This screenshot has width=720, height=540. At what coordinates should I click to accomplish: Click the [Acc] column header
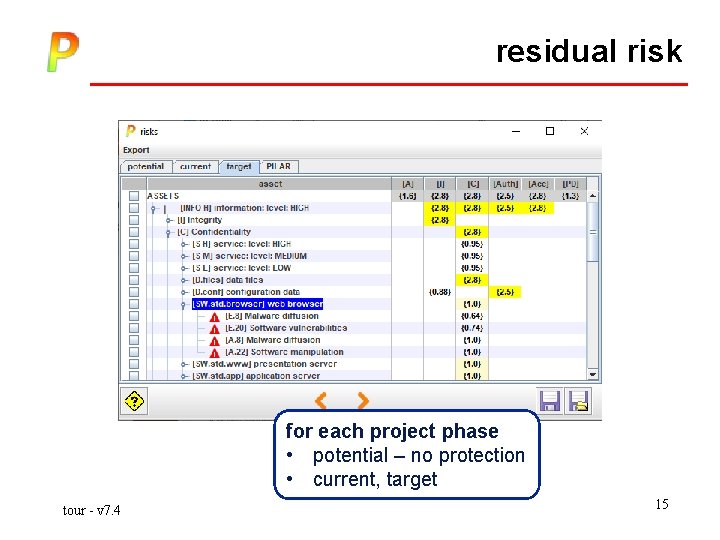pyautogui.click(x=538, y=184)
